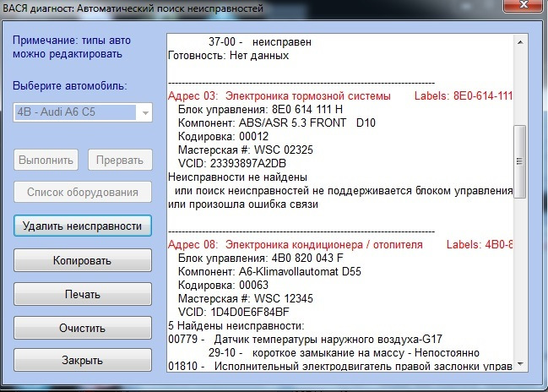Viewport: 548px width, 392px height.
Task: Click the line 37-00 - неисправен
Action: point(260,42)
